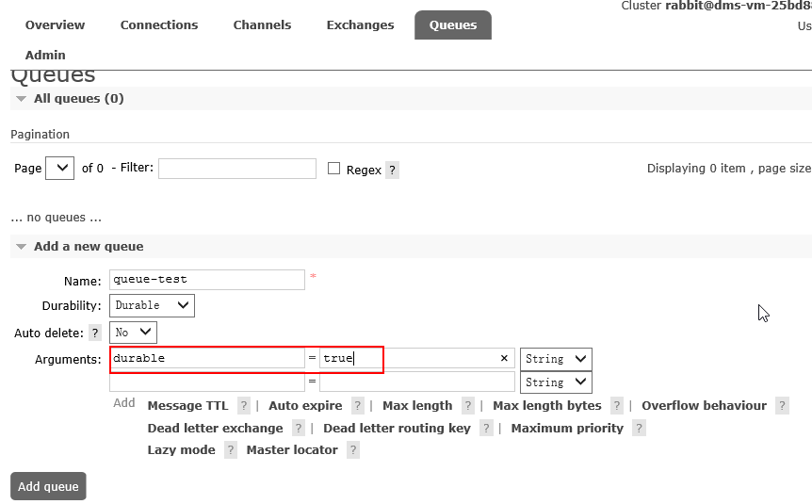This screenshot has height=504, width=812.
Task: Open the Page number dropdown
Action: pos(59,169)
